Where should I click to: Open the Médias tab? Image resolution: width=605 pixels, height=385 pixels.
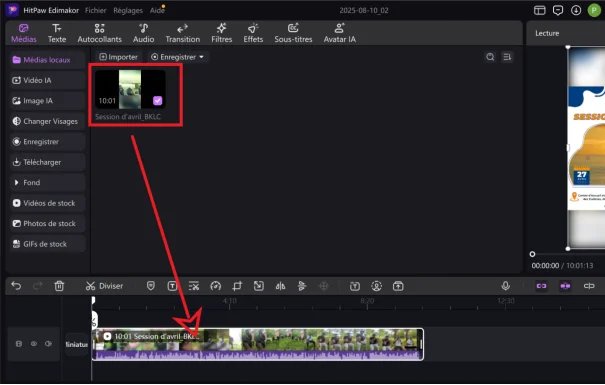pos(24,33)
